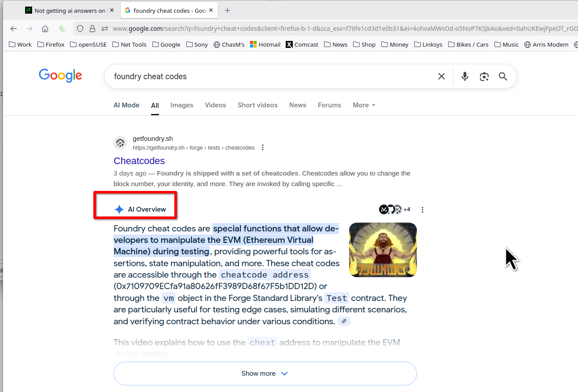Open the AI Overview three-dot options
Viewport: 578px width, 392px height.
(x=423, y=210)
